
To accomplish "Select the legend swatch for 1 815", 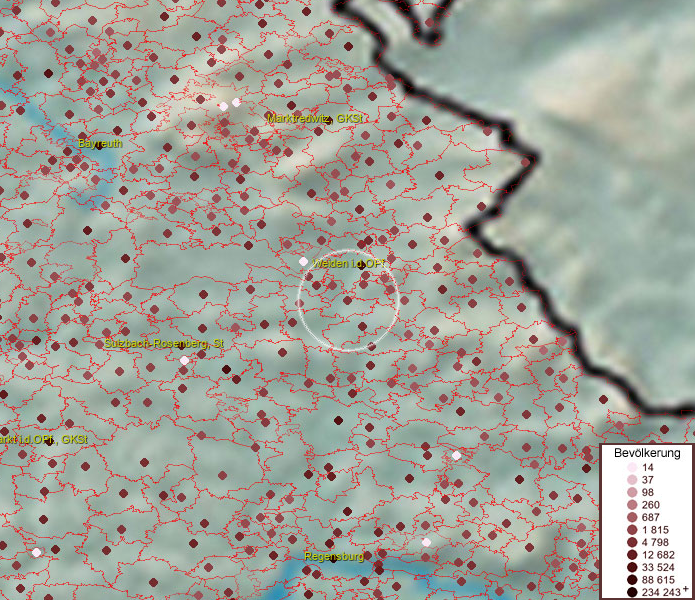I will (x=631, y=529).
